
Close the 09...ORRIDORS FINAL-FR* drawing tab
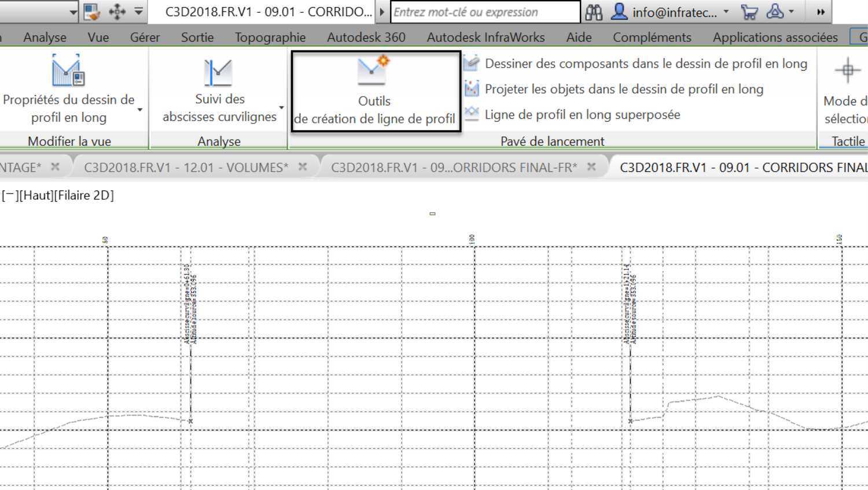(591, 167)
